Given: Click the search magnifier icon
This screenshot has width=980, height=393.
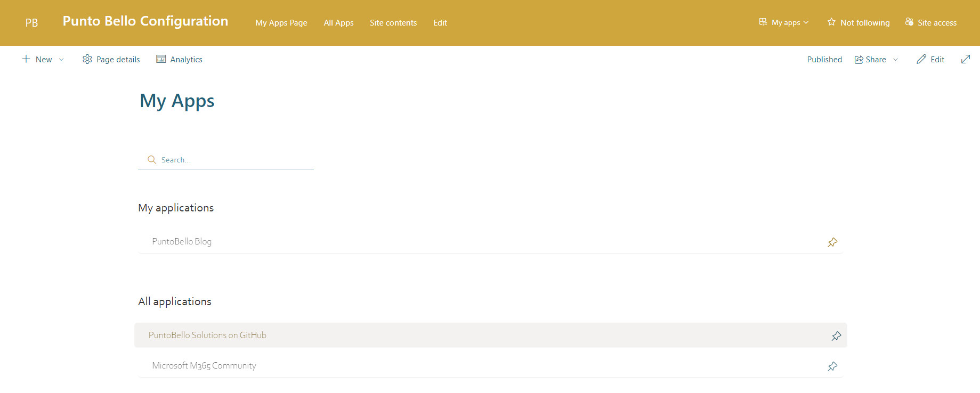Looking at the screenshot, I should 152,160.
